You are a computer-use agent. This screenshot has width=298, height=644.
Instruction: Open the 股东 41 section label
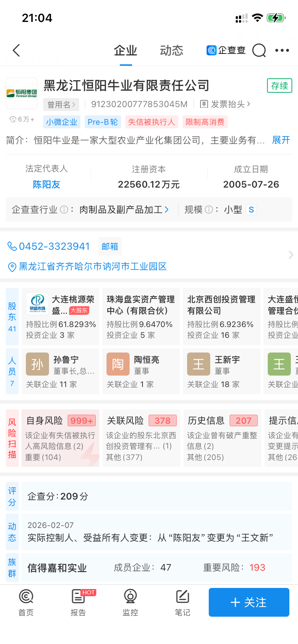(12, 317)
